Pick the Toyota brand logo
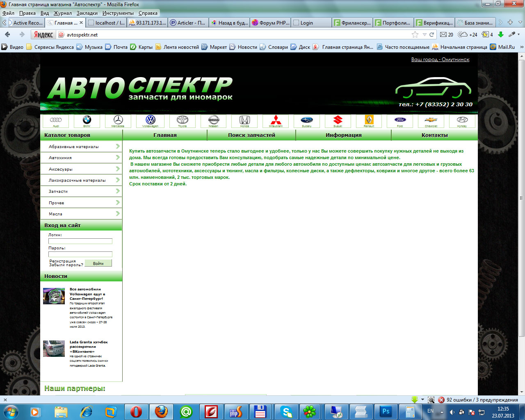This screenshot has width=525, height=420. [x=183, y=121]
